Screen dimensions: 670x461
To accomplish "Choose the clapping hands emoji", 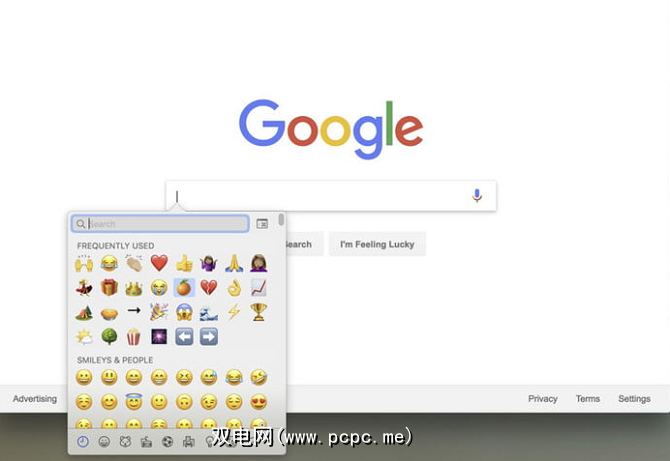I will pos(134,263).
